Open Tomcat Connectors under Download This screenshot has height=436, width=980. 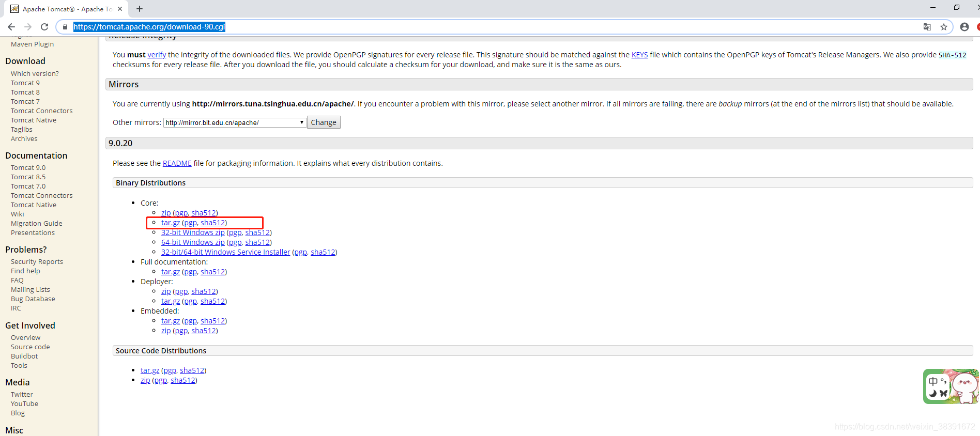(41, 111)
